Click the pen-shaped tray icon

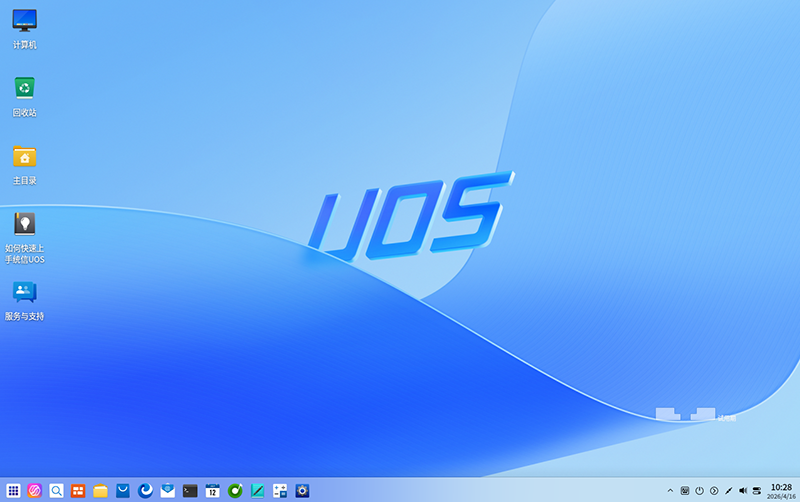click(x=729, y=491)
